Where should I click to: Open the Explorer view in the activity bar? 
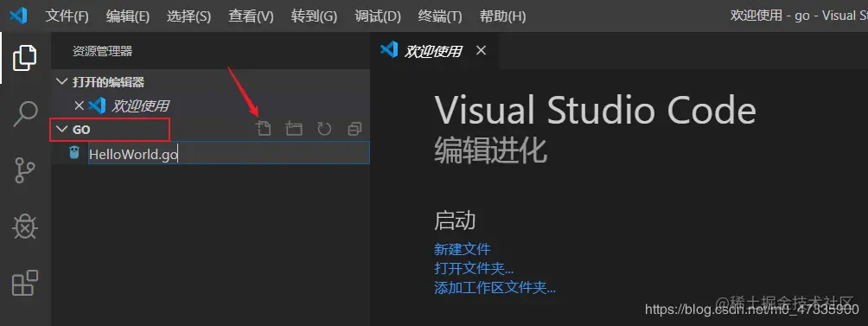(25, 58)
